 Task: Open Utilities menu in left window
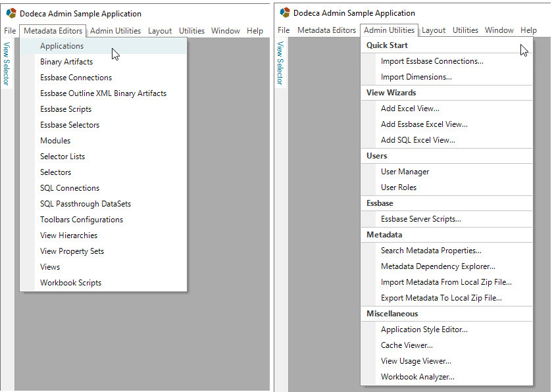tap(192, 31)
